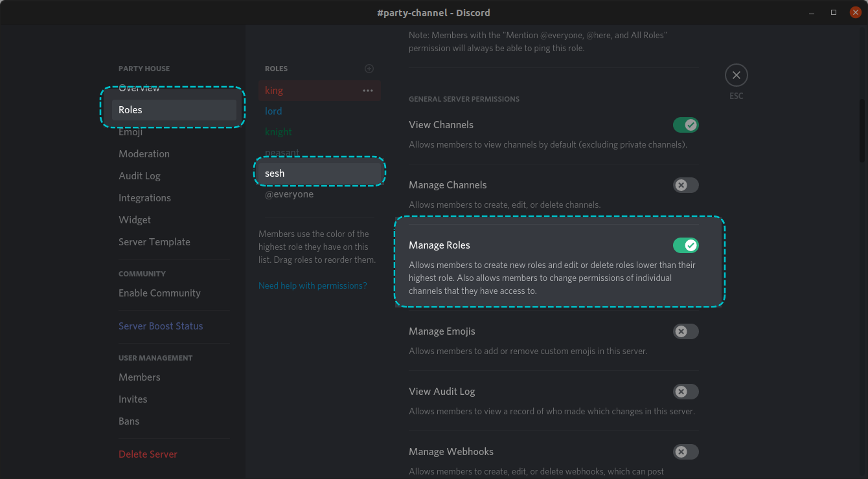Viewport: 868px width, 479px height.
Task: Open Integrations in the sidebar
Action: coord(144,198)
